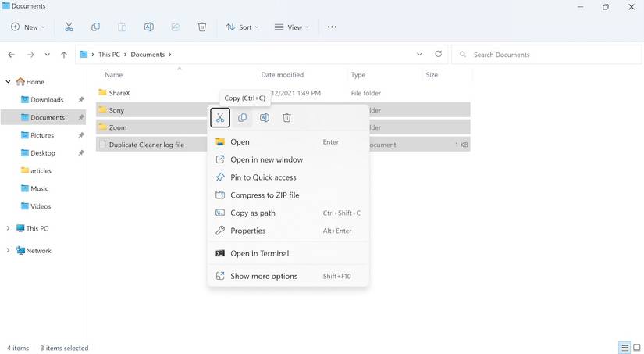Switch to details view icon in status bar

click(624, 348)
